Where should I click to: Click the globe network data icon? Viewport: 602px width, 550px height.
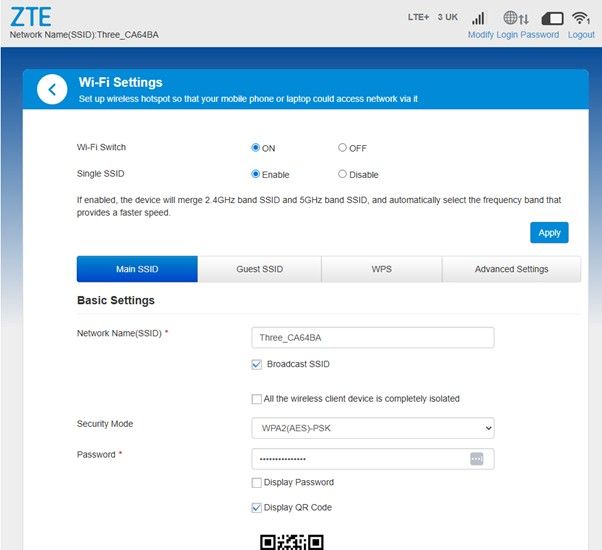pyautogui.click(x=515, y=18)
